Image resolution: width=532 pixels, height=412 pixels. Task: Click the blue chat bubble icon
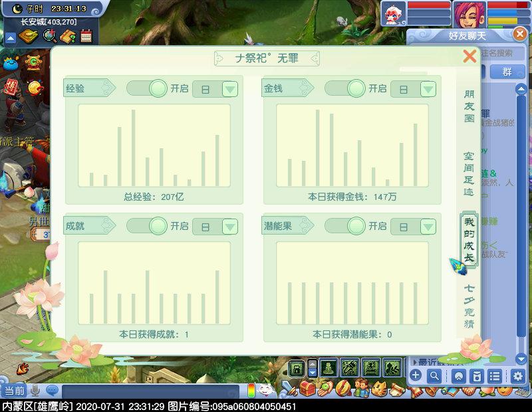[53, 391]
